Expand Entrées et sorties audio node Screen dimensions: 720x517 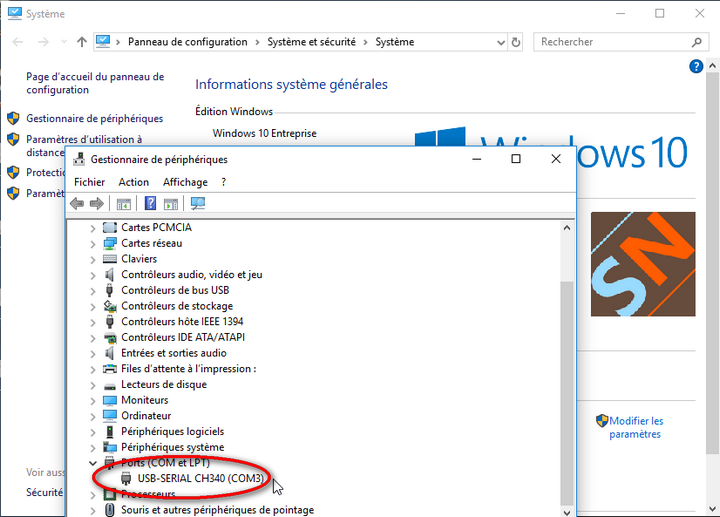pyautogui.click(x=93, y=354)
